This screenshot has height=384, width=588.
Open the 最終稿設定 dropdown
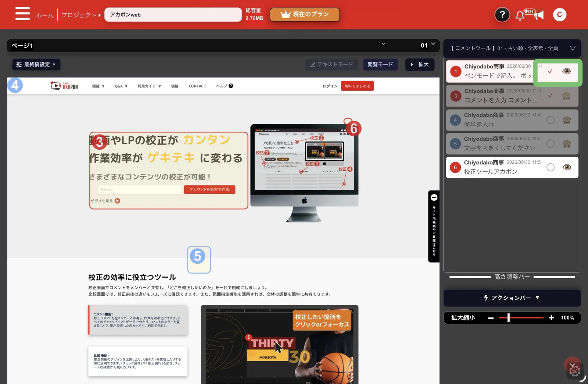(36, 64)
